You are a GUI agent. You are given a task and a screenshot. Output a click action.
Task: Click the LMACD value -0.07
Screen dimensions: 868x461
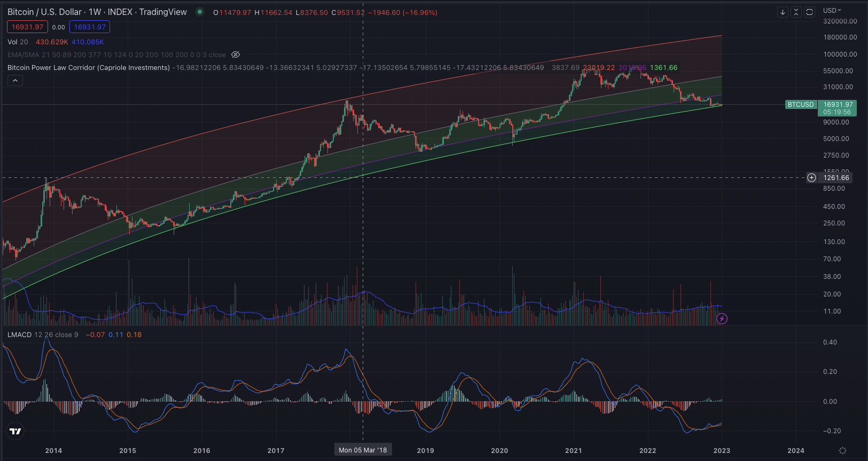click(96, 334)
